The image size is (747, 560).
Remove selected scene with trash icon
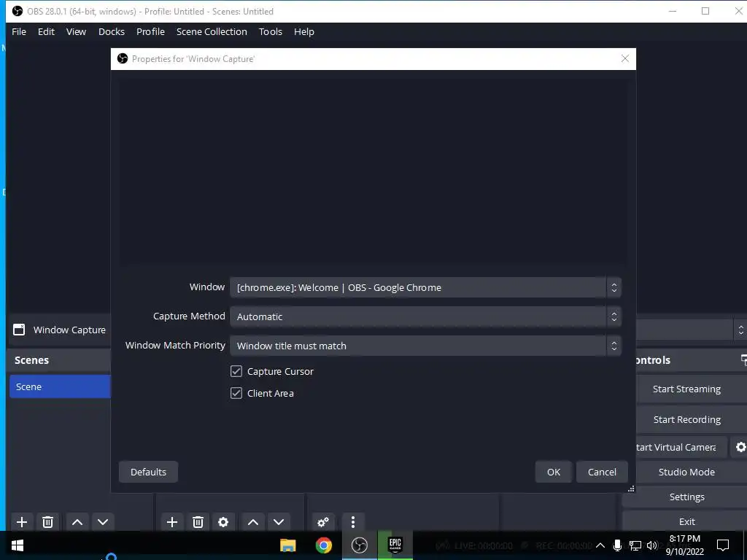point(47,522)
